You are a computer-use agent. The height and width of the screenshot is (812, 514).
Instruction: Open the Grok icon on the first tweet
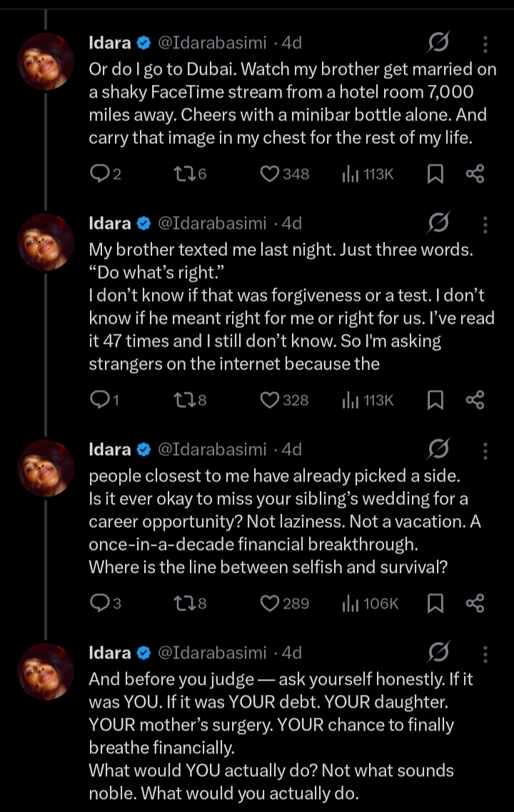click(x=438, y=44)
